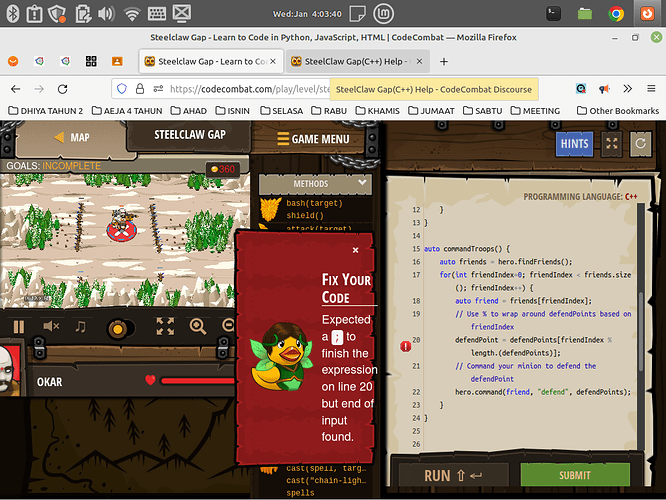Pause the game with the pause button
Image resolution: width=666 pixels, height=500 pixels.
click(19, 327)
